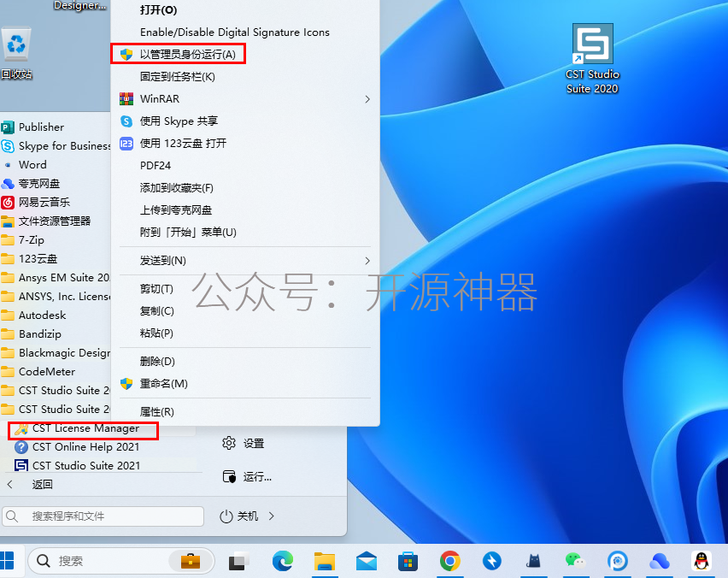728x578 pixels.
Task: Click the WinRAR icon in context menu
Action: click(126, 99)
